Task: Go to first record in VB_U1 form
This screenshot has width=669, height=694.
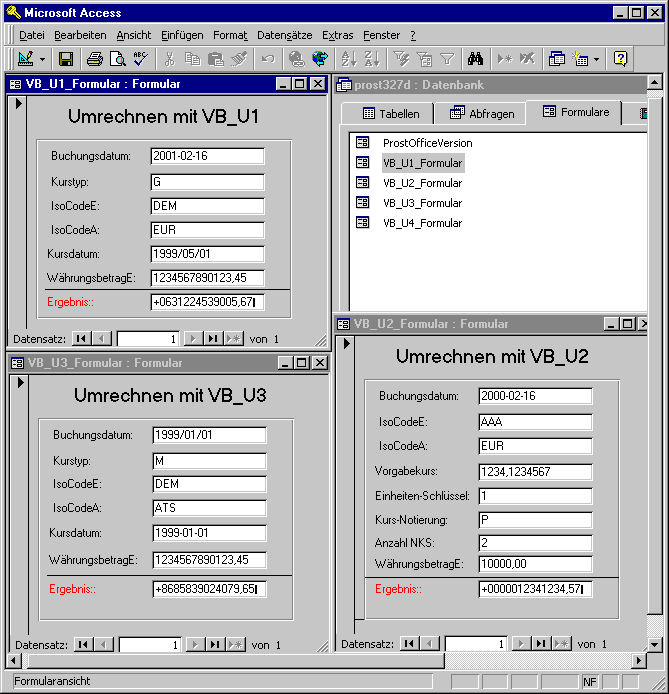Action: tap(81, 339)
